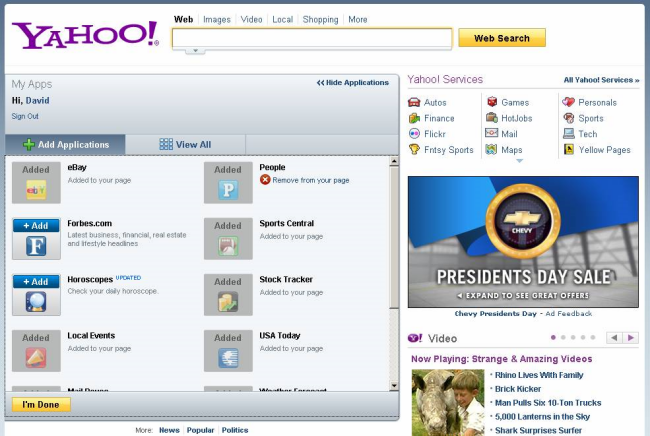Click the Sports Central app icon
650x436 pixels.
pos(228,246)
